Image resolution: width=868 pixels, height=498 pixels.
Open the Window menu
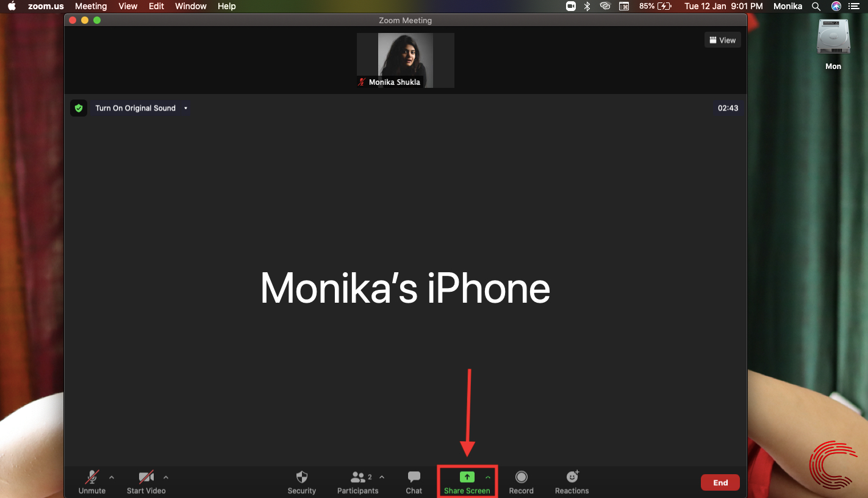[191, 6]
